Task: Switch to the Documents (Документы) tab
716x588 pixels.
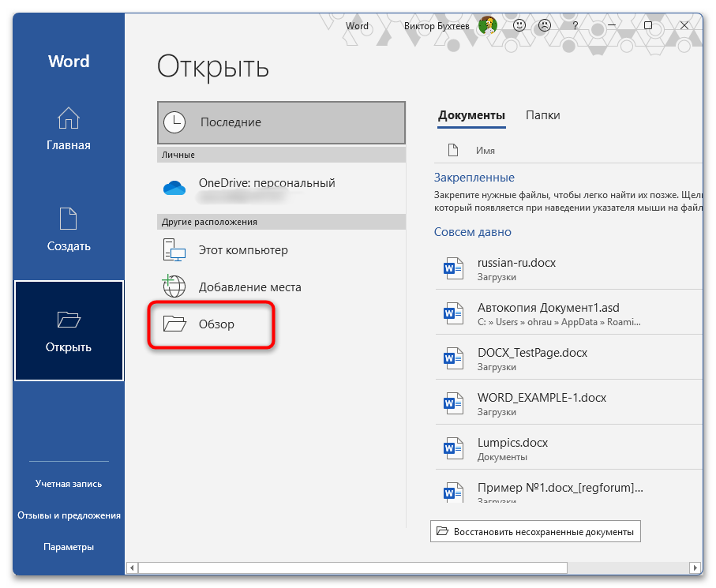Action: 471,115
